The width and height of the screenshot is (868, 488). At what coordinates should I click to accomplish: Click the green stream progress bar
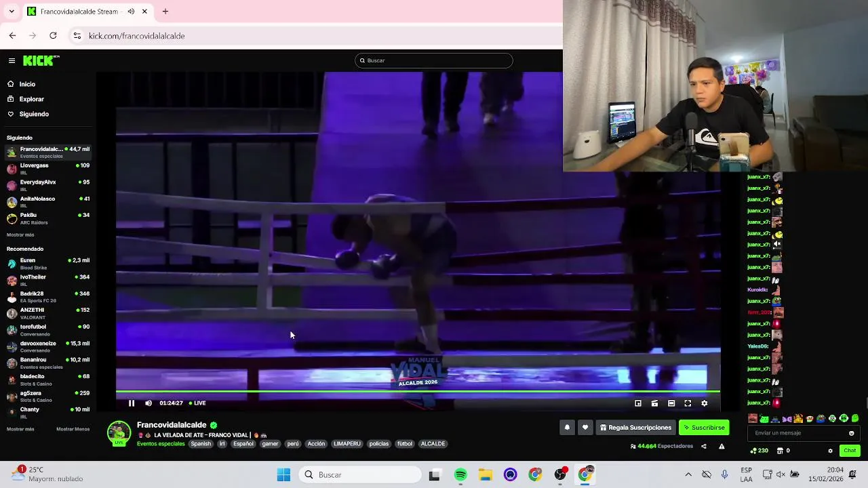click(418, 392)
